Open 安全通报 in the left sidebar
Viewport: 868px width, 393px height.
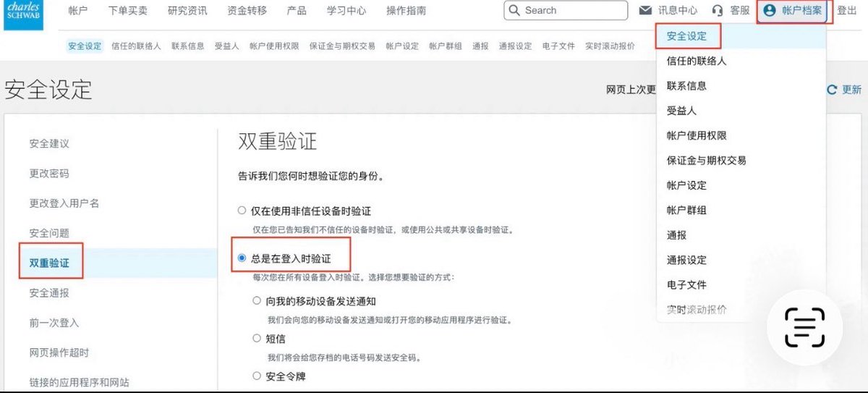point(49,293)
